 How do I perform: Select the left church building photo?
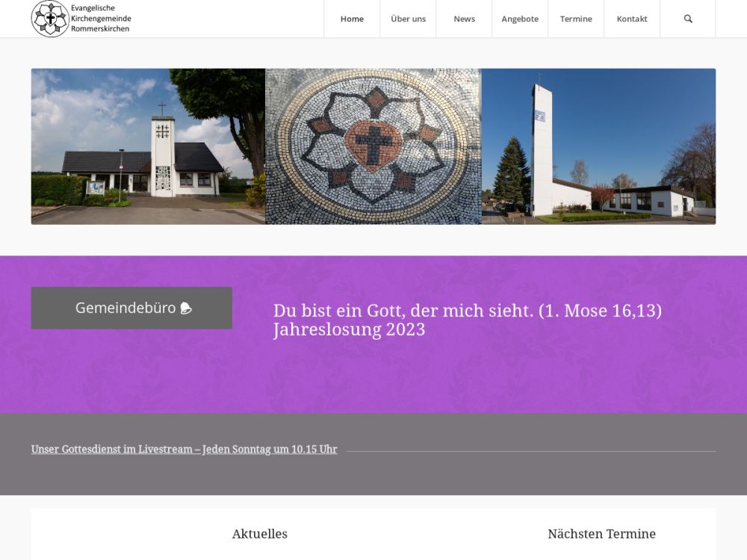148,146
